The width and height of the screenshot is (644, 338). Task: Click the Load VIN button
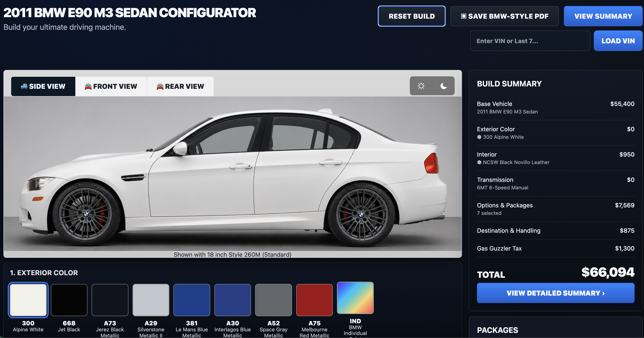click(x=618, y=41)
